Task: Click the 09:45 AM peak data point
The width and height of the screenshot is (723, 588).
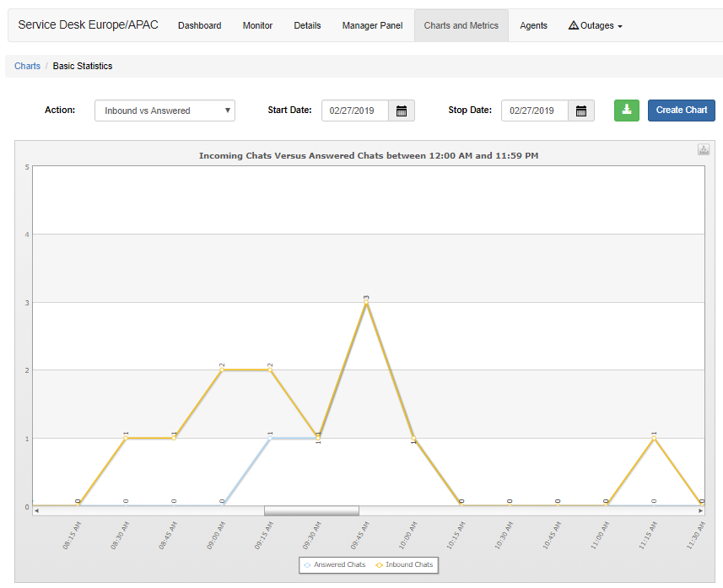Action: pyautogui.click(x=366, y=302)
